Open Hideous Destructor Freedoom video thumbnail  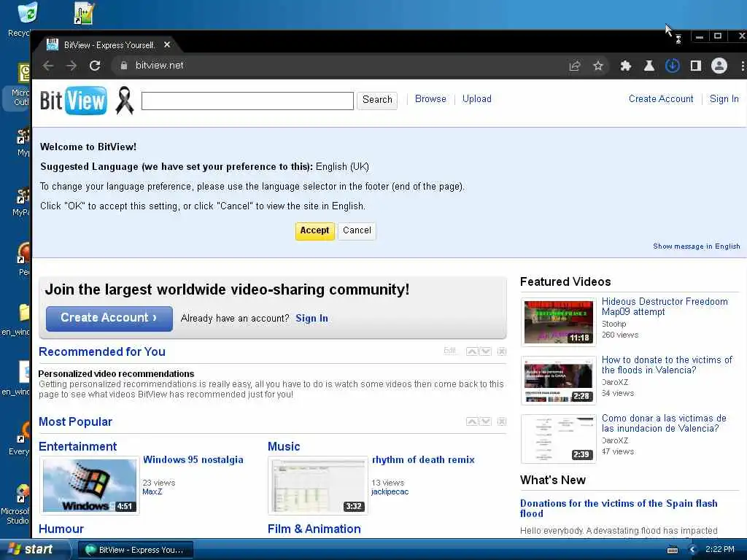click(x=558, y=322)
